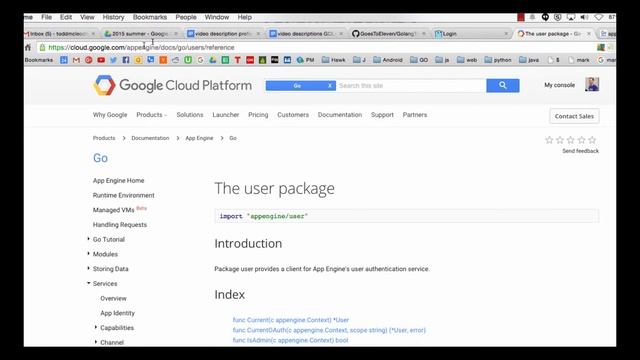
Task: Open the web bookmarks folder
Action: click(467, 60)
